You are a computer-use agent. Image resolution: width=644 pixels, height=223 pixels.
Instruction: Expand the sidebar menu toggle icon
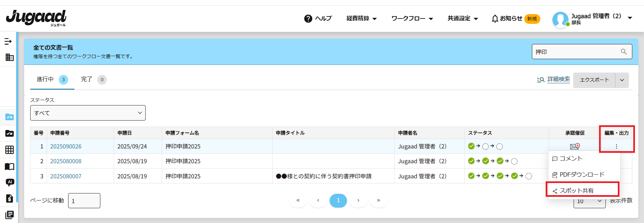[x=8, y=41]
